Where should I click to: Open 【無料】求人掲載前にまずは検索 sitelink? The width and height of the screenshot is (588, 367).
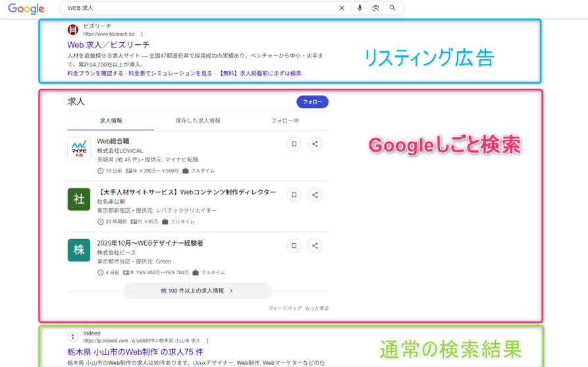tap(260, 74)
